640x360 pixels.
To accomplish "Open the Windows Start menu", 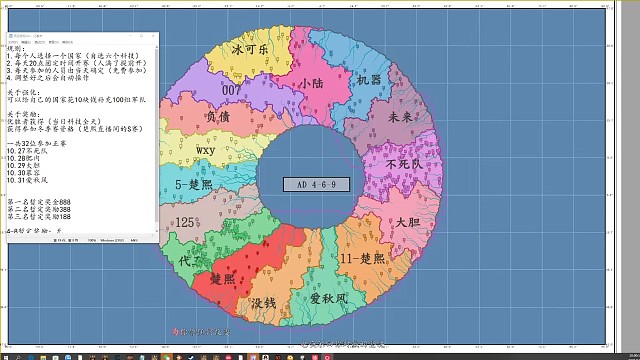I will pyautogui.click(x=6, y=358).
